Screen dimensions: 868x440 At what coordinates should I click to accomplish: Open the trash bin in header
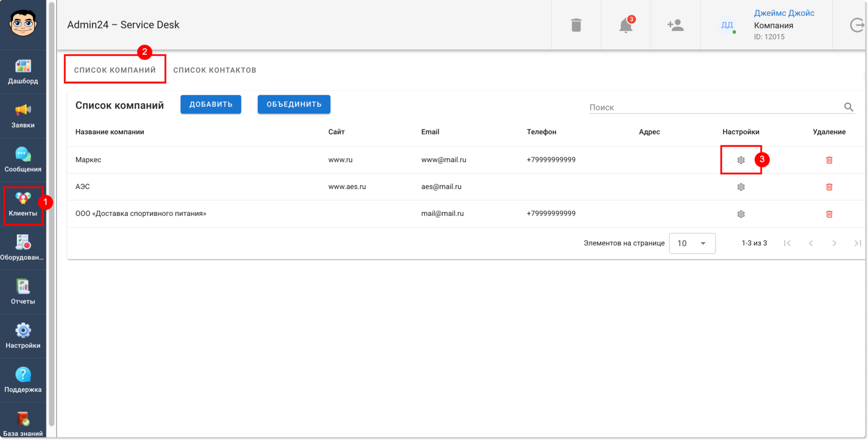coord(576,25)
